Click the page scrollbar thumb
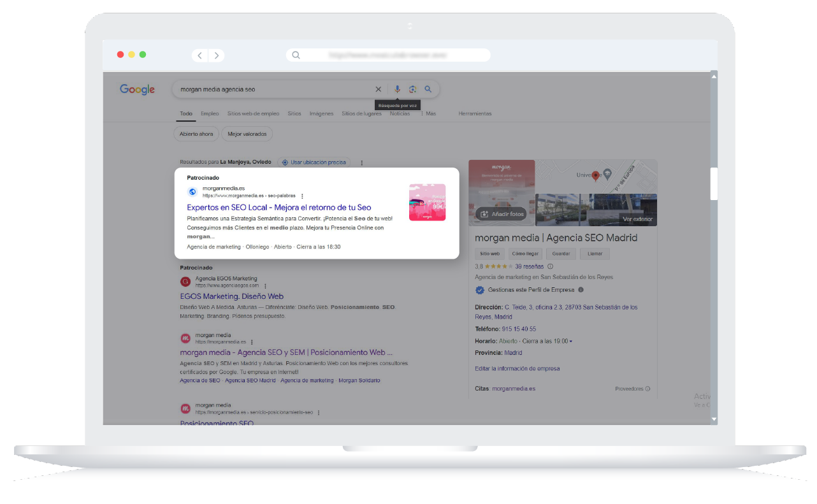The height and width of the screenshot is (504, 817). 714,184
